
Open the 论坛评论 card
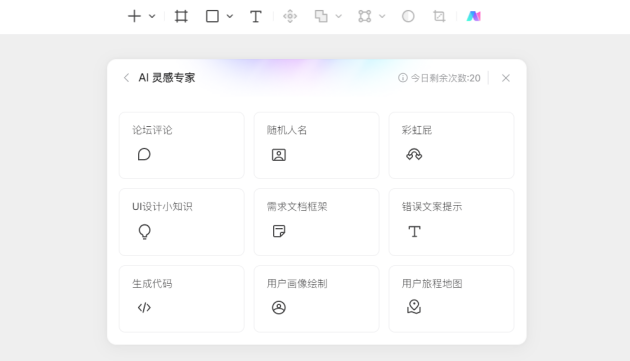(182, 146)
